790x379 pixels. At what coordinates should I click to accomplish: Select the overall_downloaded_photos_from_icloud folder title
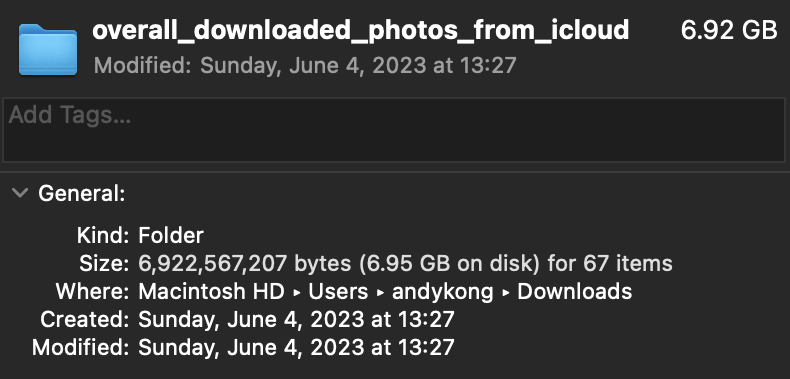coord(360,31)
